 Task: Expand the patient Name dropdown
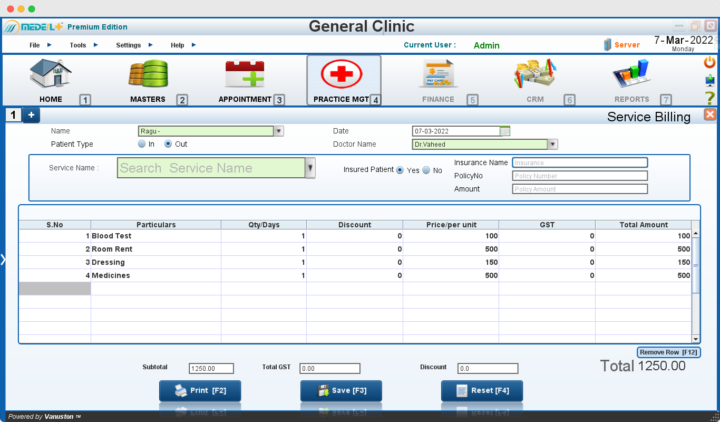(x=278, y=131)
